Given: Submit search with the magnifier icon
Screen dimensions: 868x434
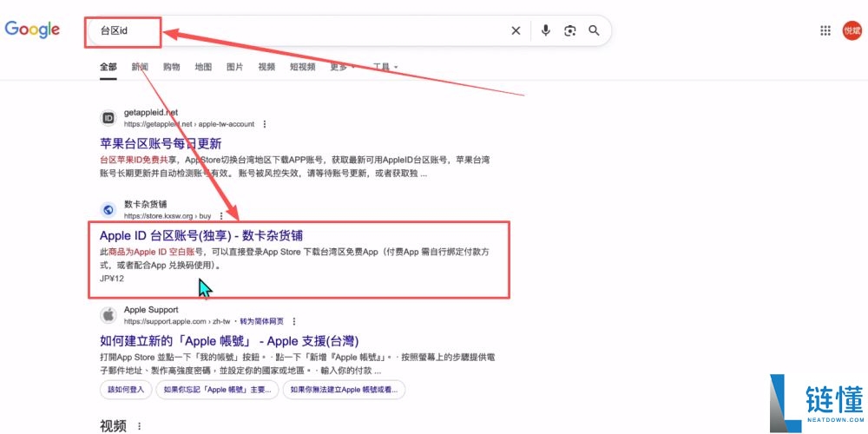Looking at the screenshot, I should click(594, 30).
